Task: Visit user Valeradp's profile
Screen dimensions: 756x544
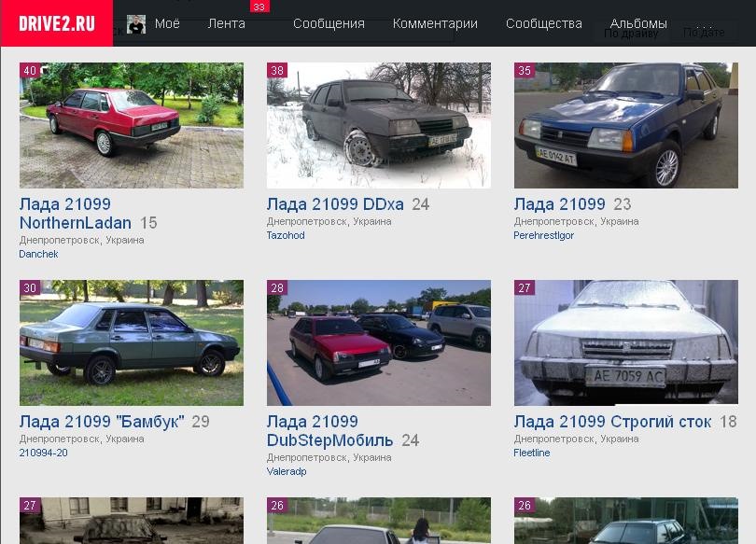Action: (287, 471)
